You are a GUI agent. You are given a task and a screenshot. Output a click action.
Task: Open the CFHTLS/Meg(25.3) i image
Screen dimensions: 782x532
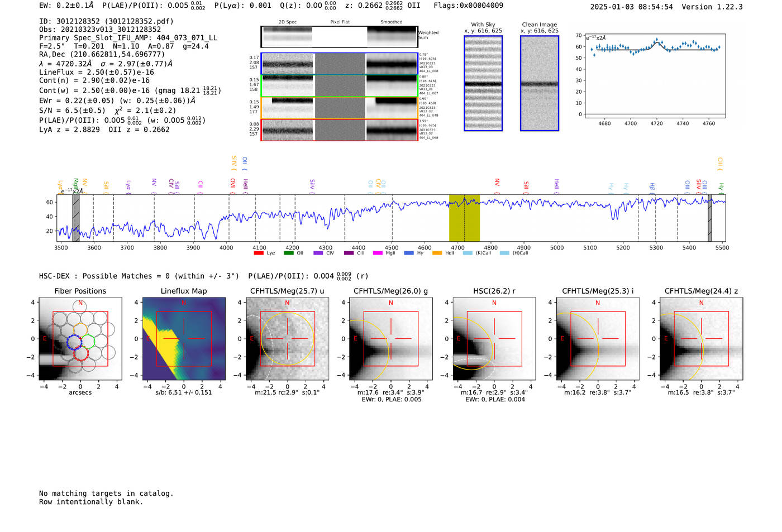click(x=598, y=338)
